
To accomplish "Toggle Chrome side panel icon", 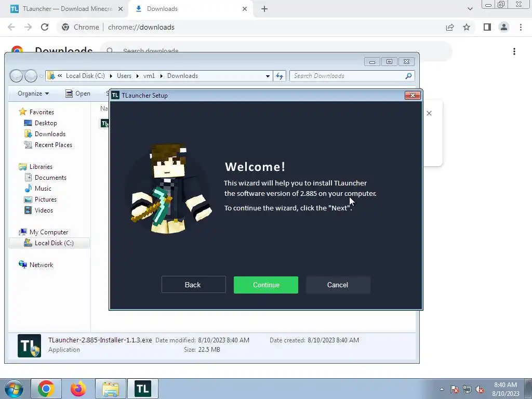I will [487, 27].
